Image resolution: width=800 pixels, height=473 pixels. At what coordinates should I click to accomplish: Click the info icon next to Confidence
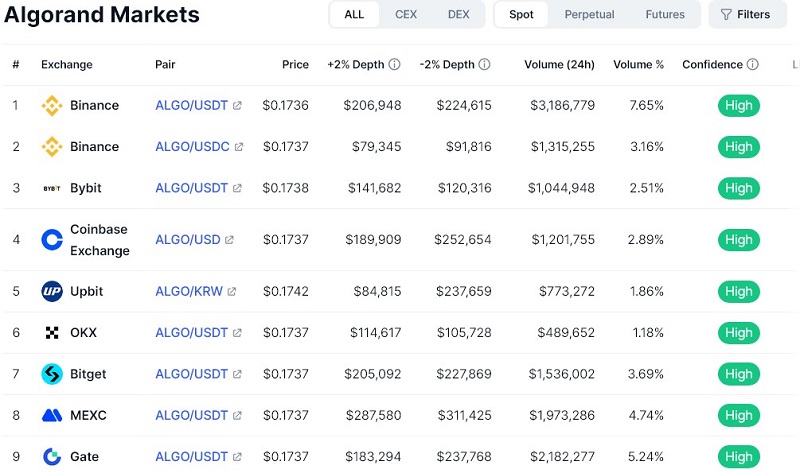753,64
